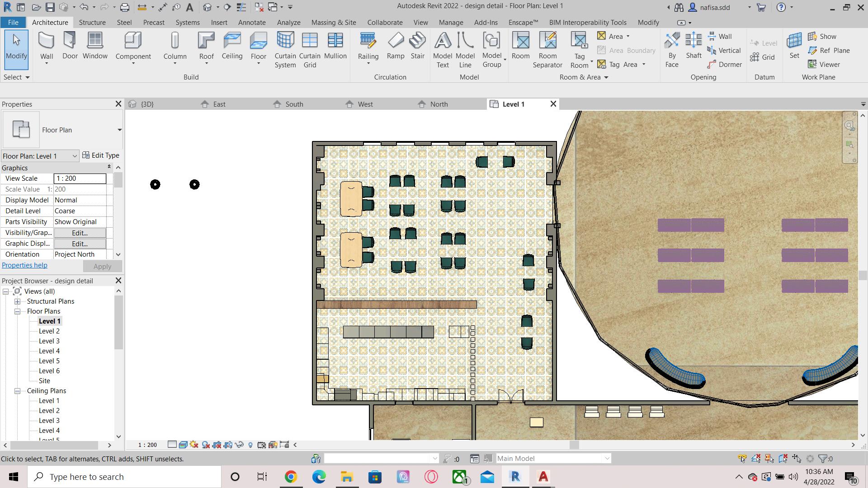Toggle sun path in view control bar
Image resolution: width=868 pixels, height=488 pixels.
click(x=194, y=445)
